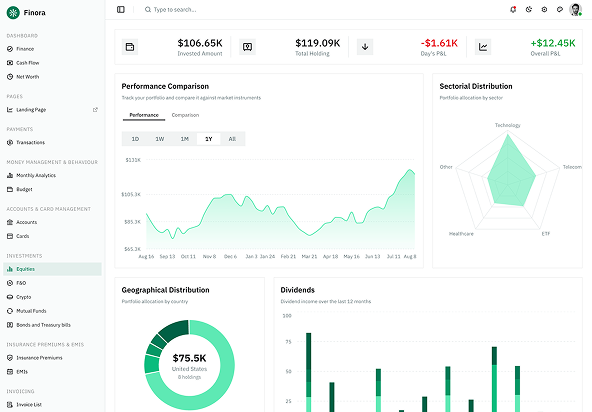
Task: Select the 1D time range
Action: tap(135, 139)
